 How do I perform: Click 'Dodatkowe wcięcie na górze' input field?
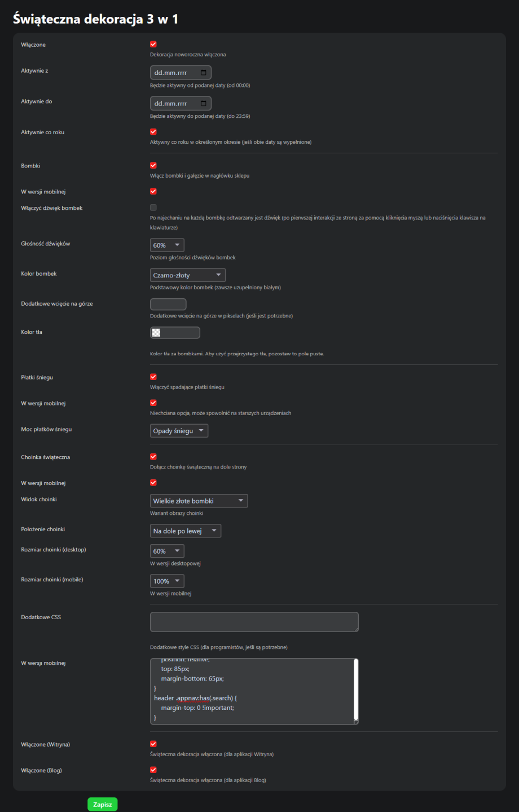(168, 304)
